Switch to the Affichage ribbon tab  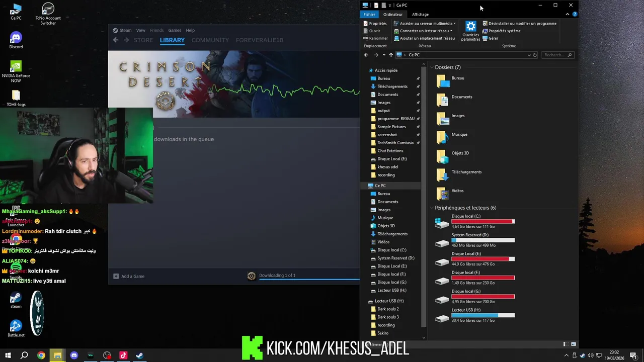click(421, 14)
